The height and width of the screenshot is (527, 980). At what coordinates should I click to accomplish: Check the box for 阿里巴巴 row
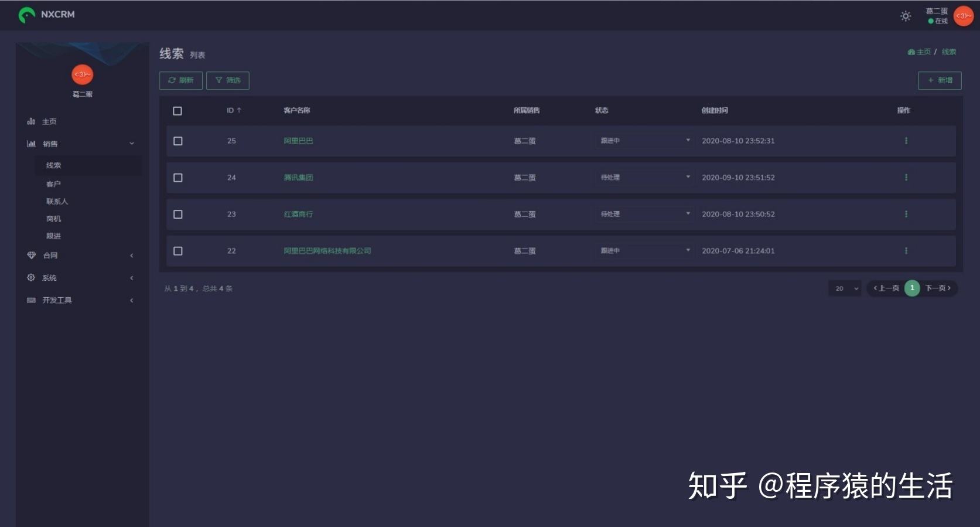178,141
